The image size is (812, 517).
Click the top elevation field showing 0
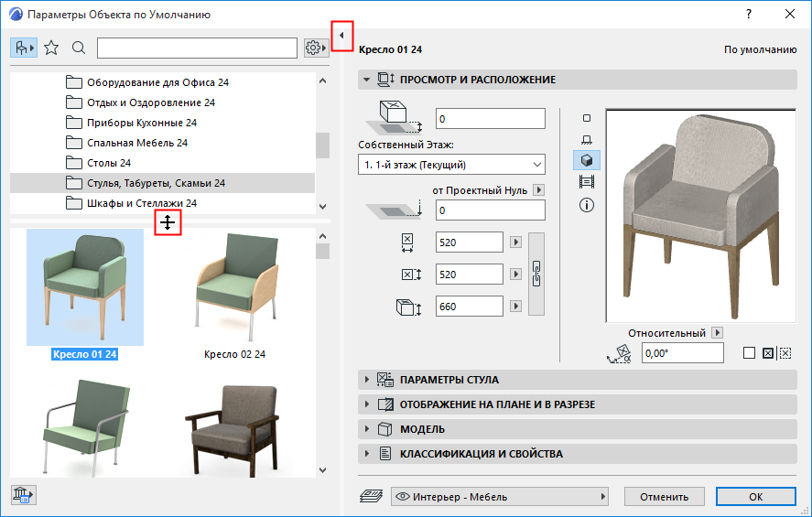click(491, 119)
